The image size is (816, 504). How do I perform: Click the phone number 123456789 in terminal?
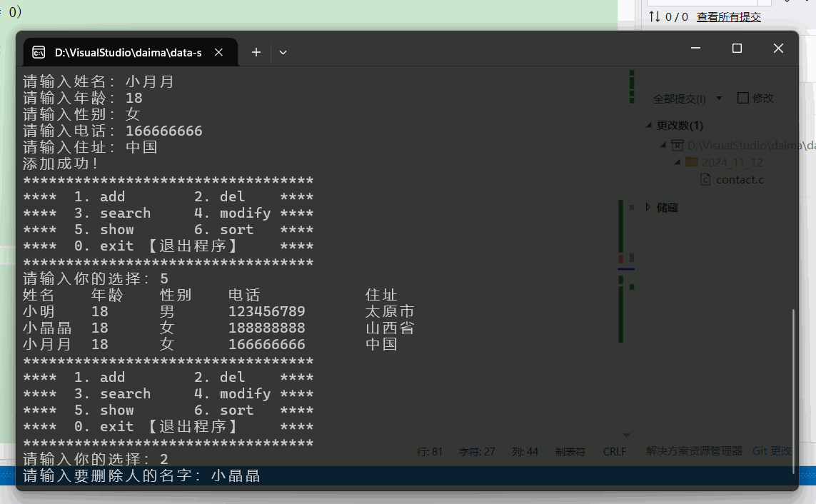pos(266,311)
